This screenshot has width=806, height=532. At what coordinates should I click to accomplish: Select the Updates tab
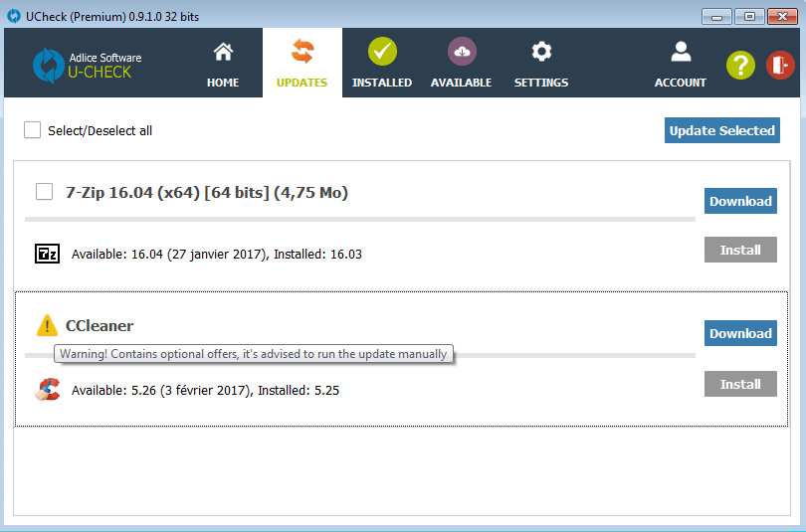click(x=302, y=65)
